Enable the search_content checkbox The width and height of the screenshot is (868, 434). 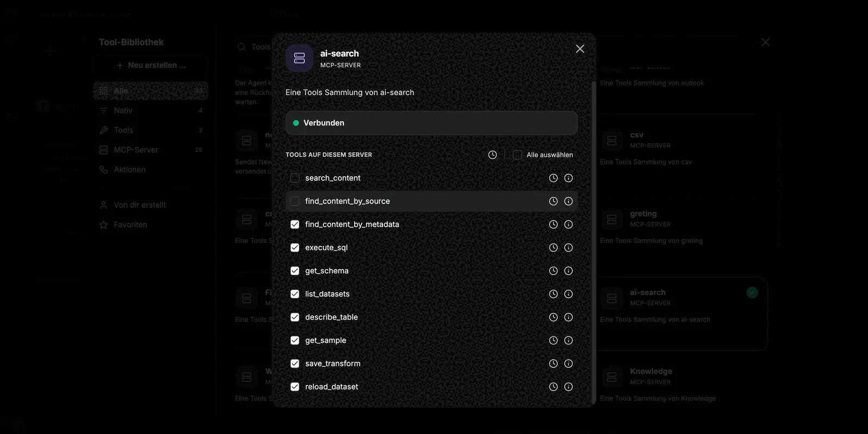pyautogui.click(x=295, y=178)
